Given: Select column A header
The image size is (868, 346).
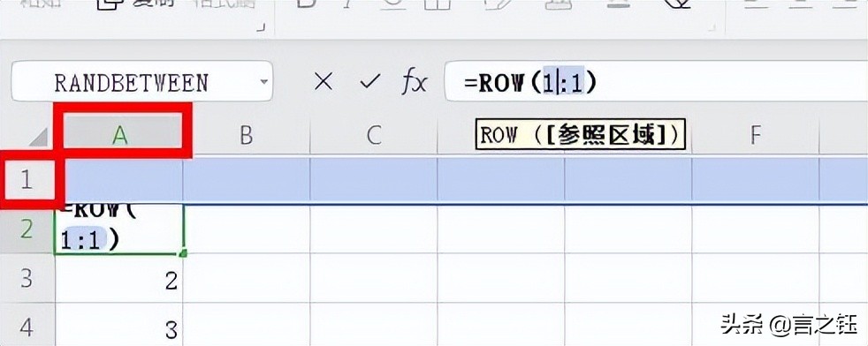Looking at the screenshot, I should (x=120, y=135).
